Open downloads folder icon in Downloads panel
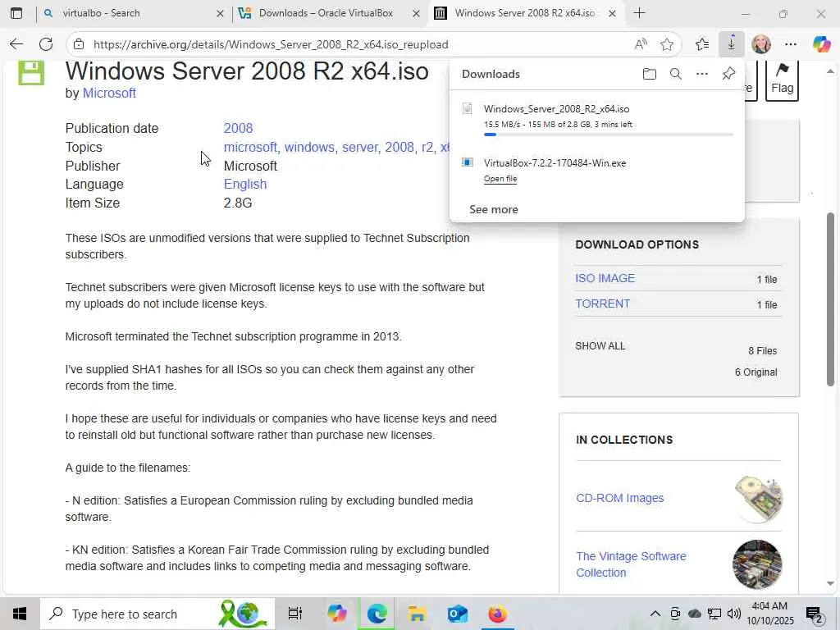The width and height of the screenshot is (840, 630). [650, 74]
